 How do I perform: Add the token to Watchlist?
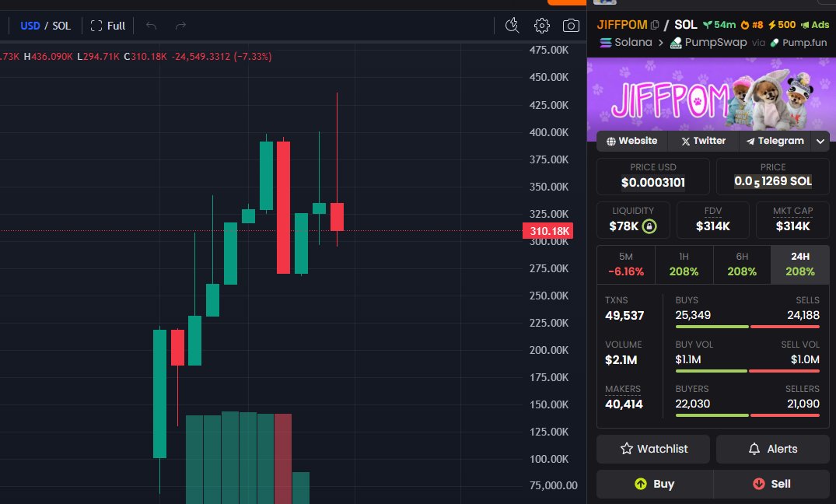point(653,449)
